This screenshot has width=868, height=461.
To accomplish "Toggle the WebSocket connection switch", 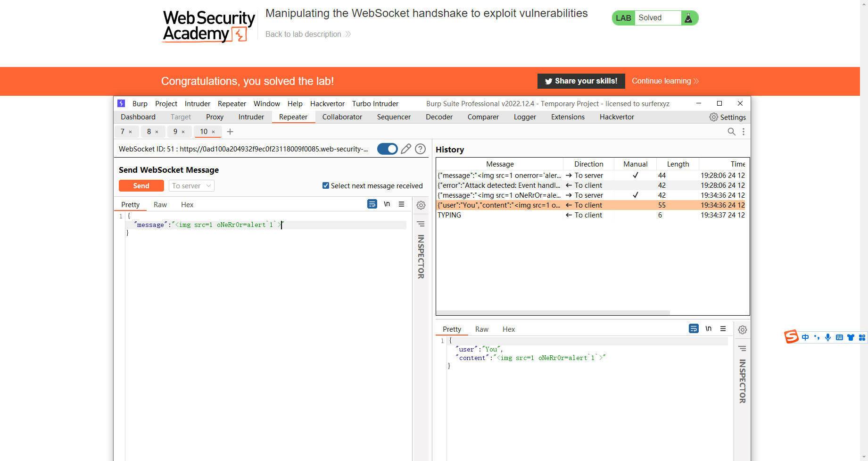I will (387, 149).
